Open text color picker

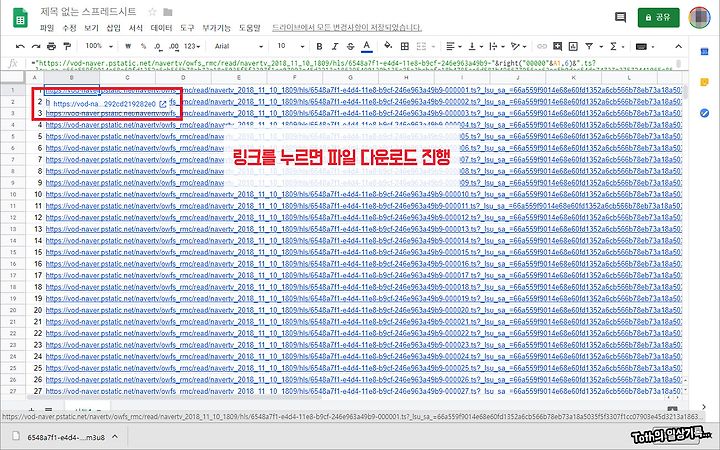point(366,46)
